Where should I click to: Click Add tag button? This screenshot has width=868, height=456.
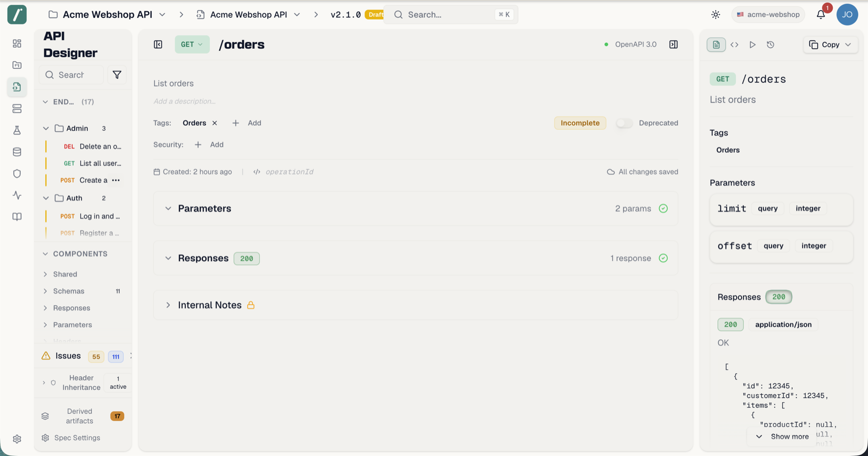pos(247,123)
